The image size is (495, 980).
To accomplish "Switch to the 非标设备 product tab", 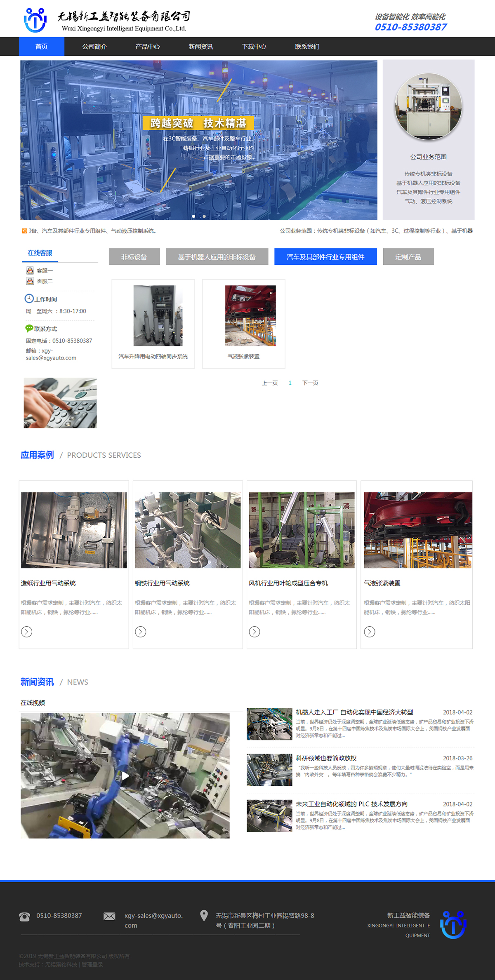I will pos(134,257).
